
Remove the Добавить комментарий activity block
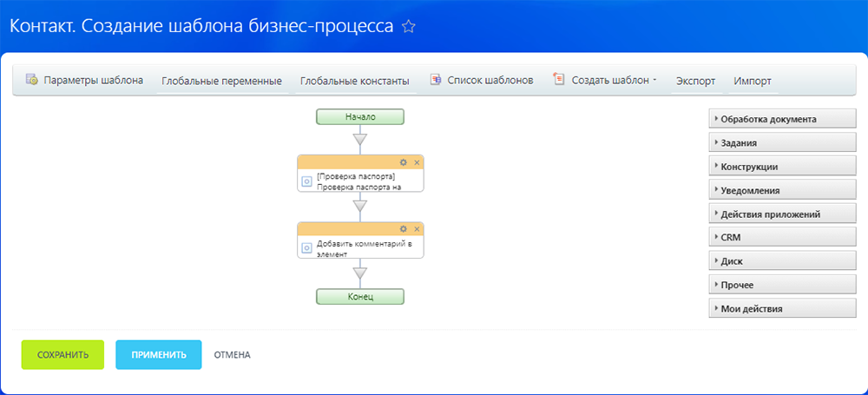[417, 228]
